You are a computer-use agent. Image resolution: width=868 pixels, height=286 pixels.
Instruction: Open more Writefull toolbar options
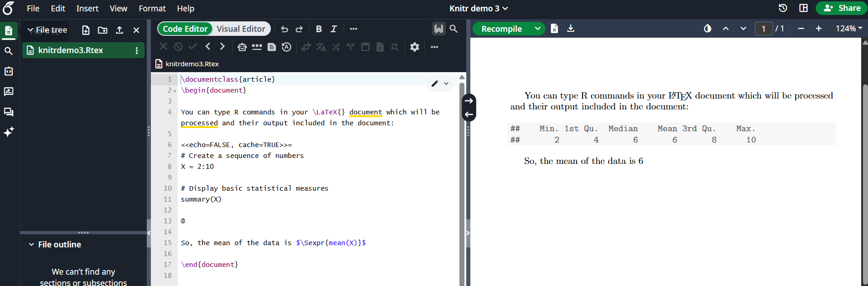tap(434, 47)
